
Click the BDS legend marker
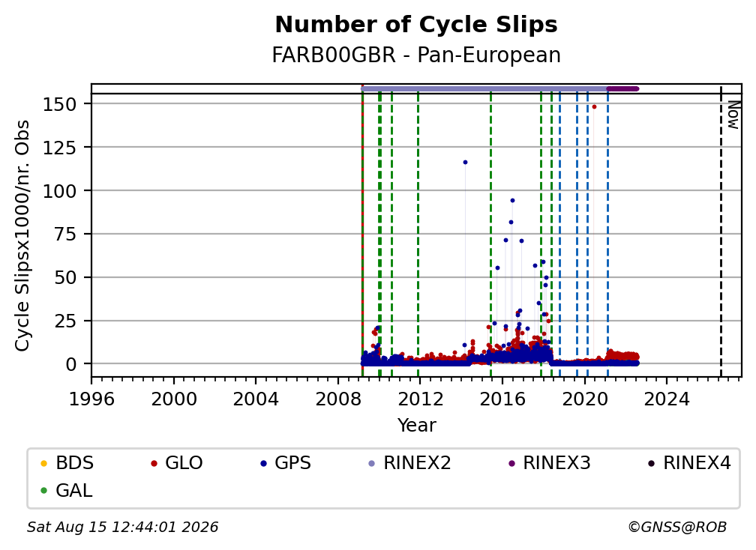click(x=43, y=463)
